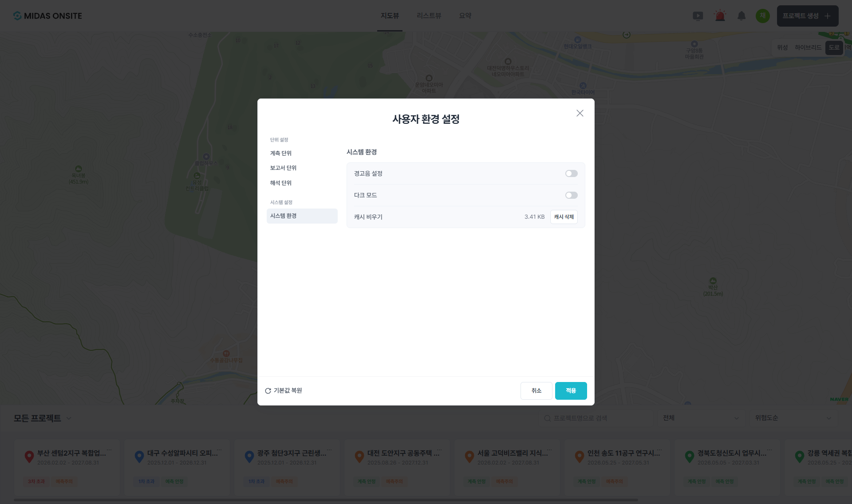
Task: Click the 취소 button
Action: pos(536,391)
